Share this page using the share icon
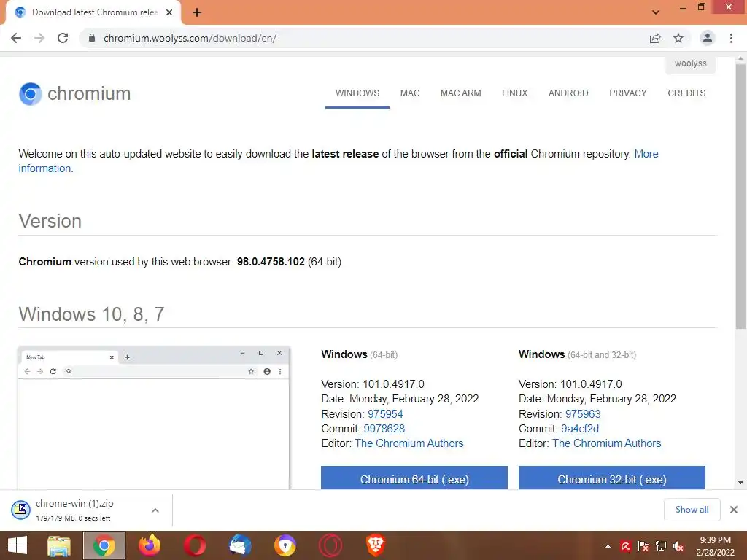747x560 pixels. point(655,38)
